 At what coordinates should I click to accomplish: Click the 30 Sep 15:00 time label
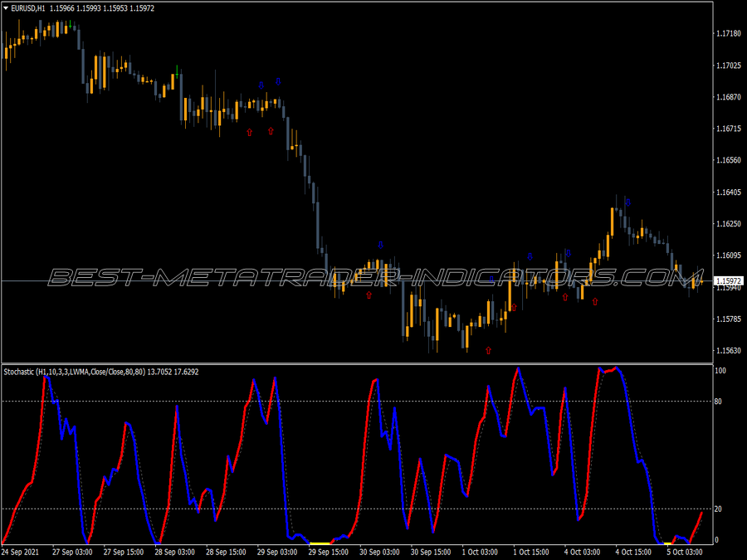[x=431, y=552]
